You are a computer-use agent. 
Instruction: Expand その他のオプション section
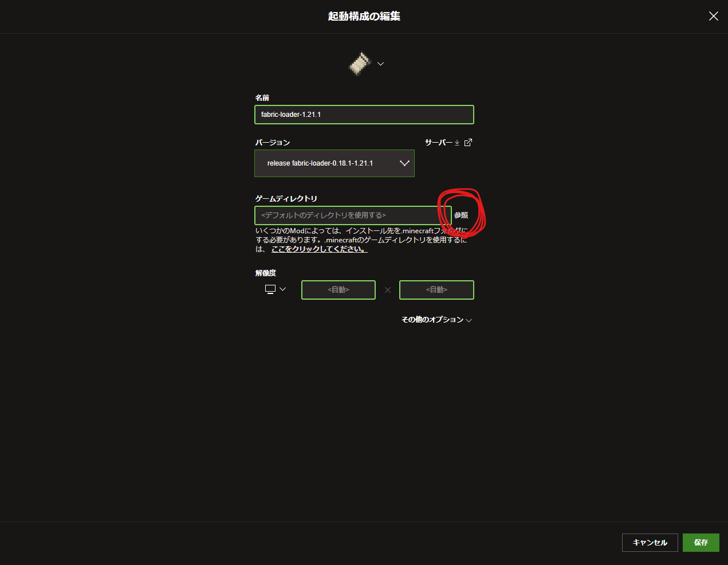[x=436, y=320]
